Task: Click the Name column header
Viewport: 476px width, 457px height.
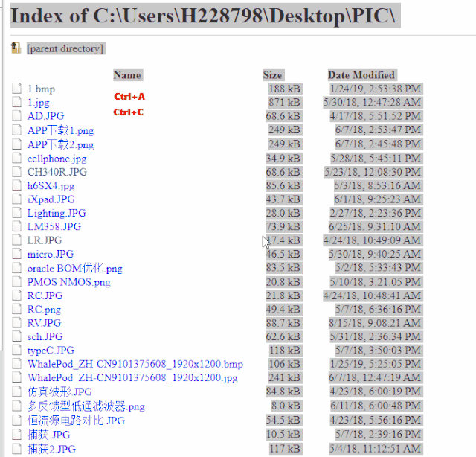Action: tap(127, 75)
